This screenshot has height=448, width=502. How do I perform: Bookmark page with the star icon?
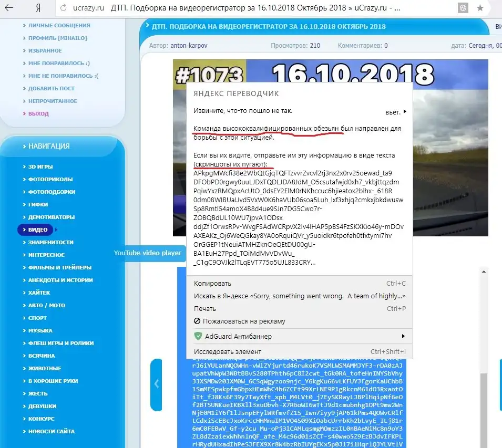pos(480,8)
